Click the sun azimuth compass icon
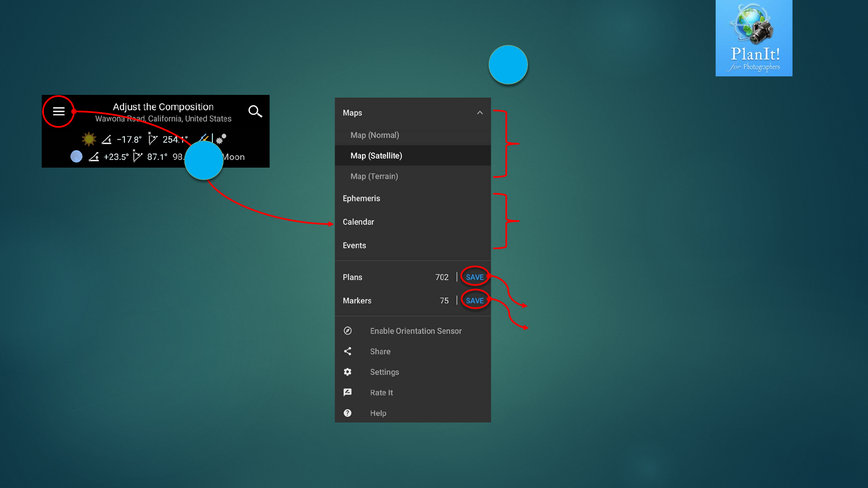Screen dimensions: 868x488 click(152, 139)
